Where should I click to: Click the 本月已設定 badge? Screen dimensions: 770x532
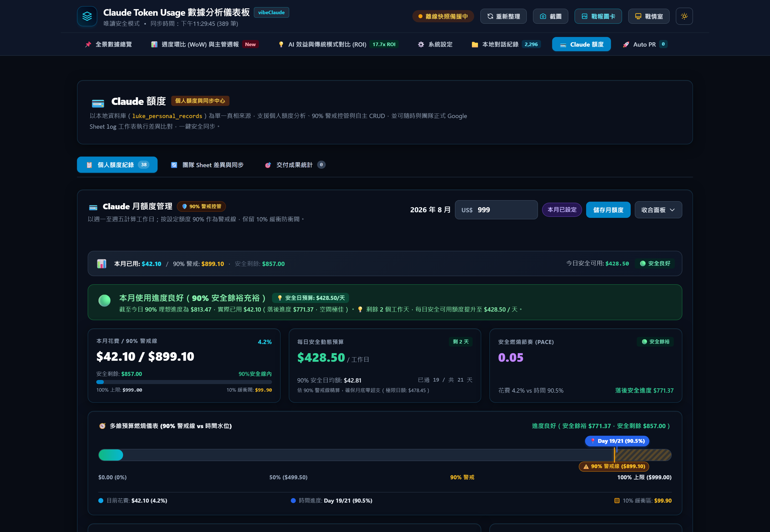pos(562,210)
